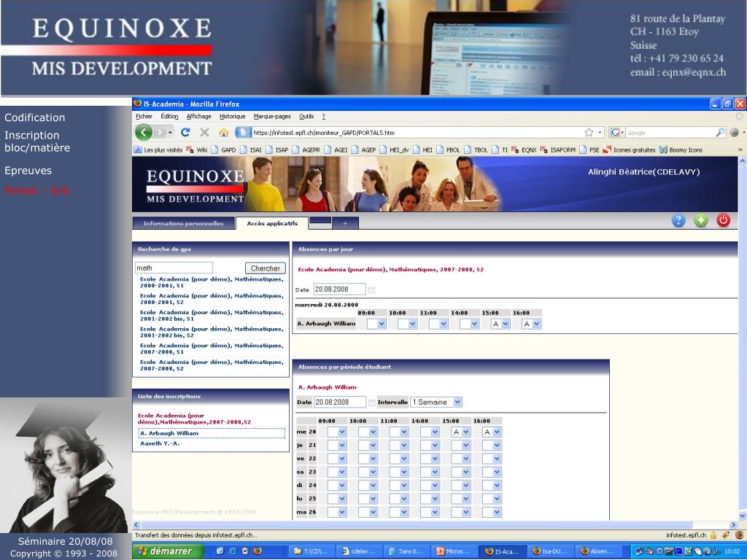This screenshot has width=747, height=560.
Task: Click the Firefox home icon
Action: coord(223,133)
